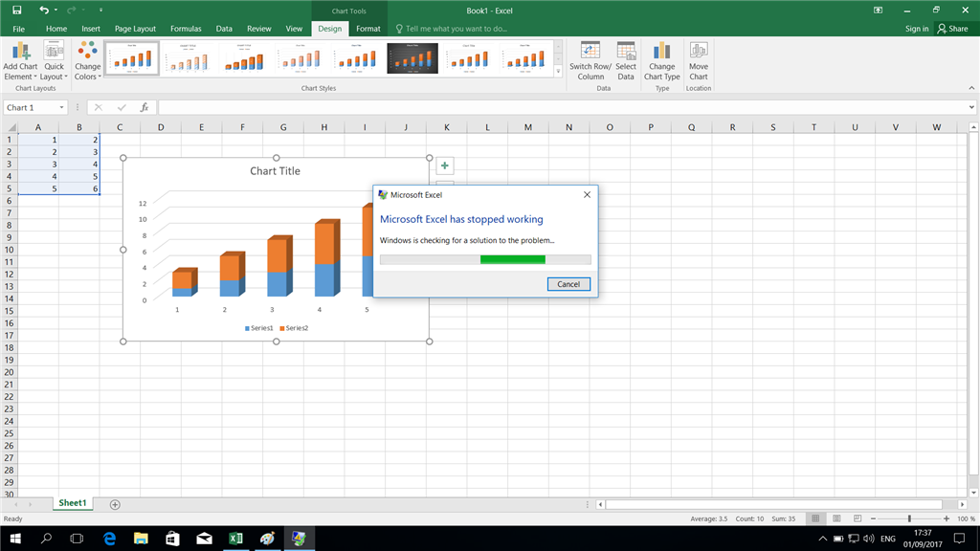This screenshot has width=980, height=551.
Task: Open File Explorer from taskbar
Action: (141, 539)
